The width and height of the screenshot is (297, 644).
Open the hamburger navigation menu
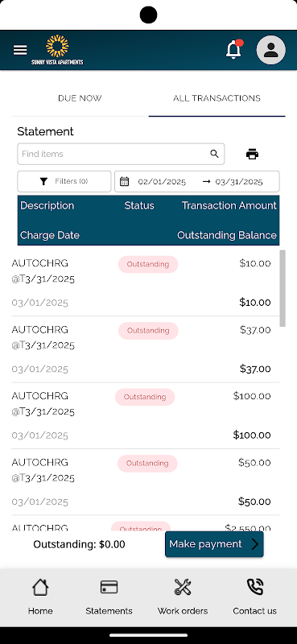20,50
